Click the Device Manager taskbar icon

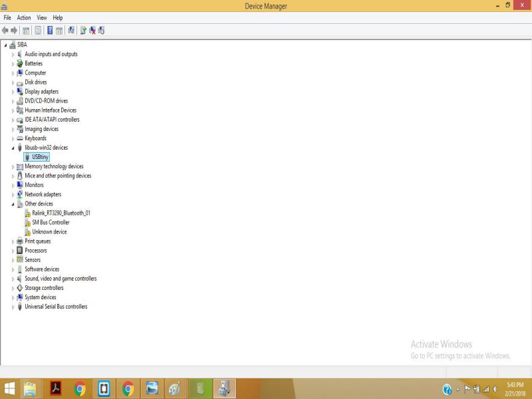[x=225, y=389]
